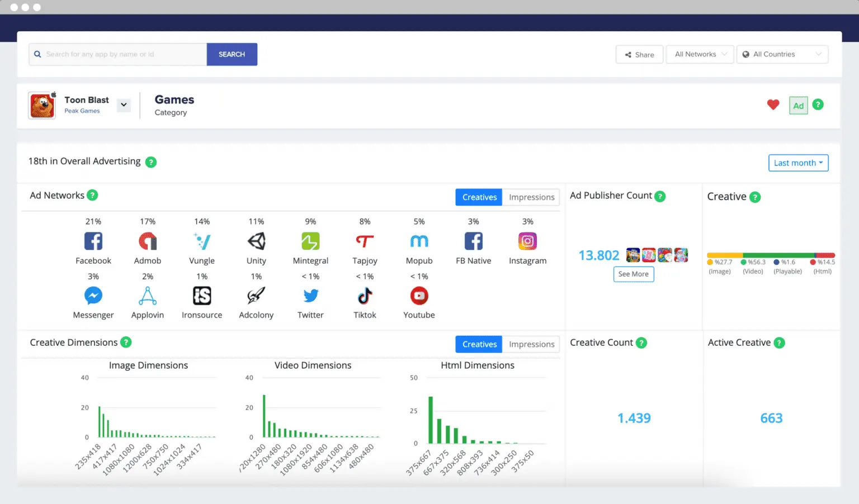Open help icon for Creative Count
The width and height of the screenshot is (859, 504).
pos(641,343)
